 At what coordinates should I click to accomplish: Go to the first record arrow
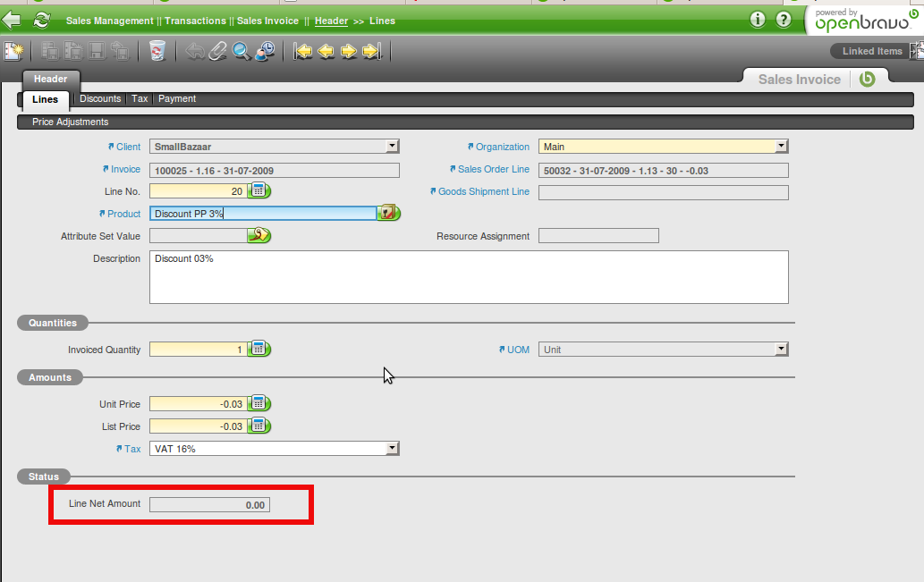(303, 52)
